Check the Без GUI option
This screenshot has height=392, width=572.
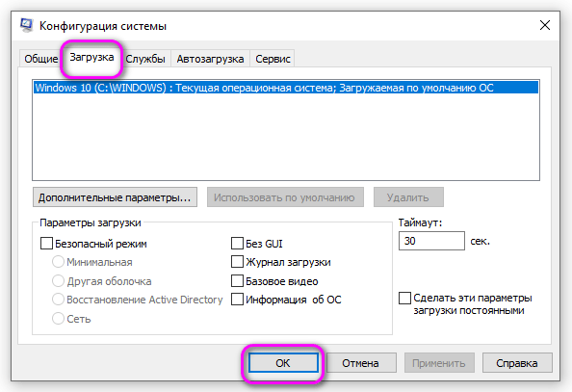(x=237, y=244)
